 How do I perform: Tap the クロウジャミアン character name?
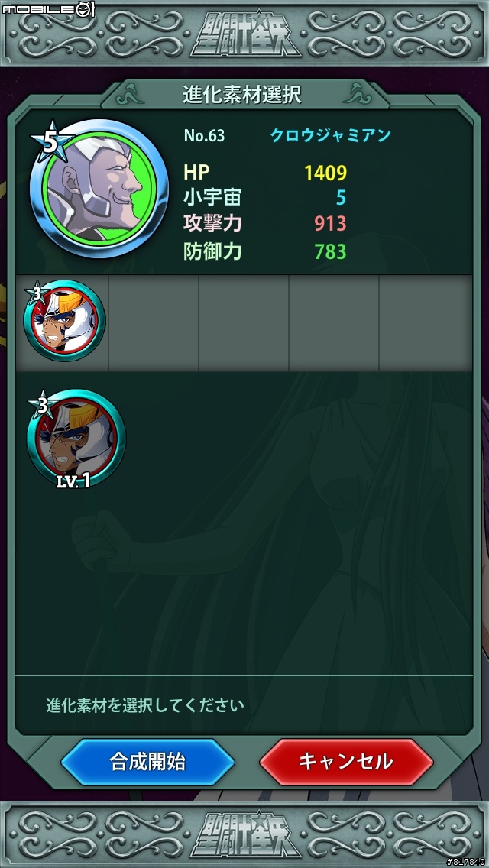click(x=331, y=136)
